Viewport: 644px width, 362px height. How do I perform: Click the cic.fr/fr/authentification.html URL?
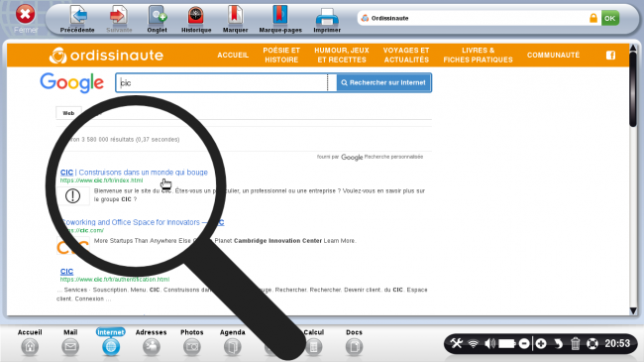(x=115, y=280)
